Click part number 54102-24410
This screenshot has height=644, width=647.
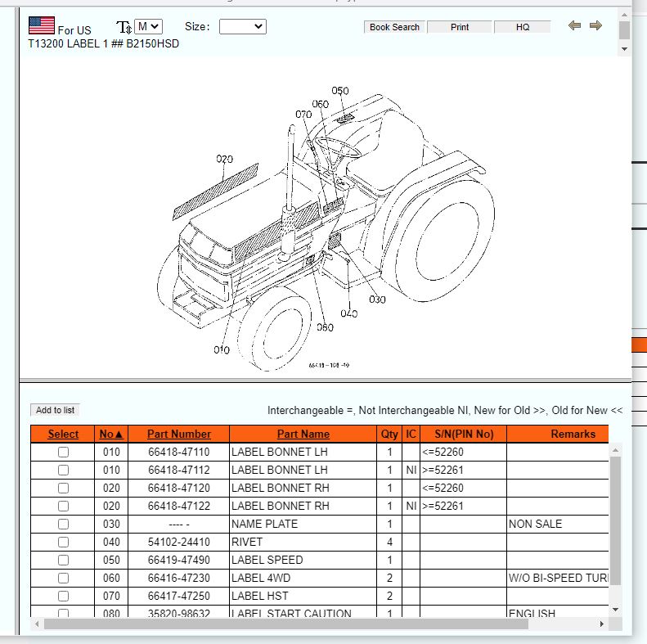tap(179, 542)
